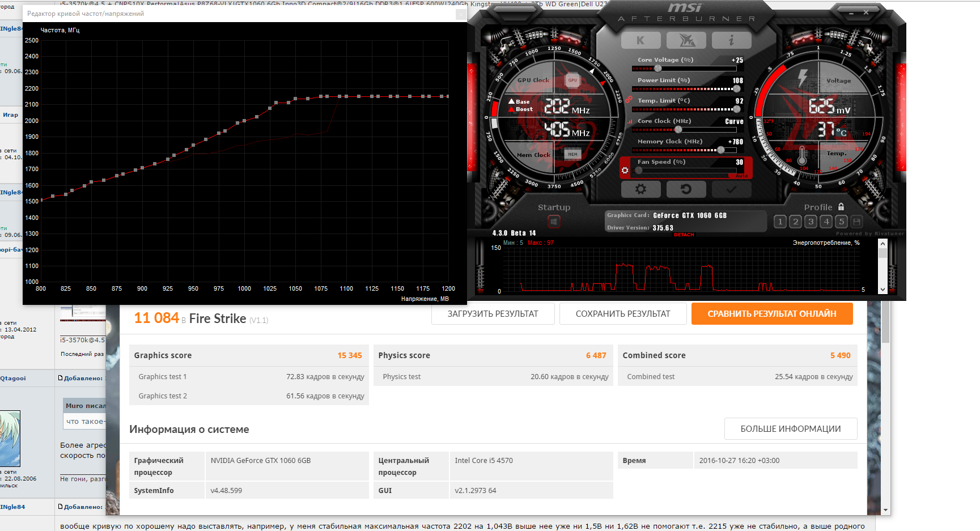The image size is (980, 531).
Task: Select profile slot 1
Action: (x=780, y=222)
